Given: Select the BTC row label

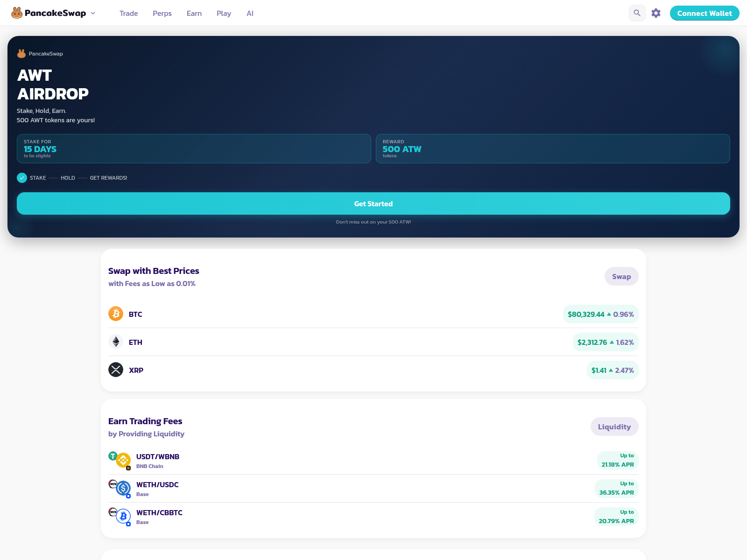Looking at the screenshot, I should 135,314.
